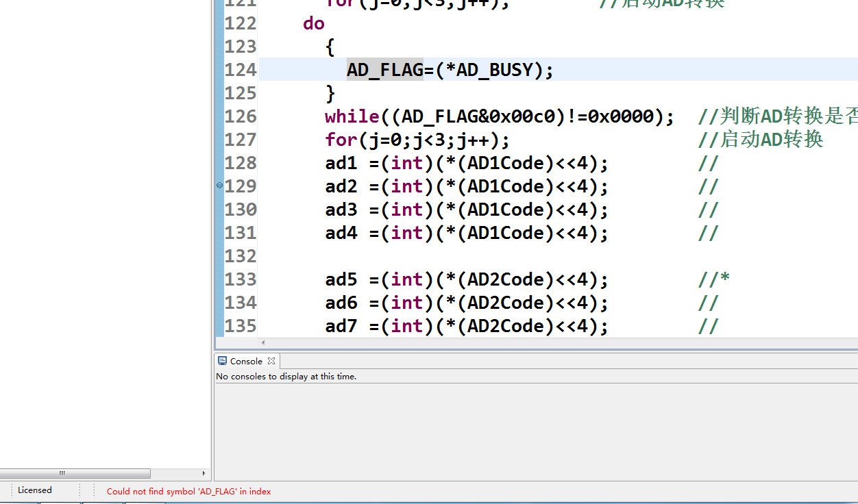
Task: Click the red 'Could not find symbol' status message
Action: coord(188,491)
